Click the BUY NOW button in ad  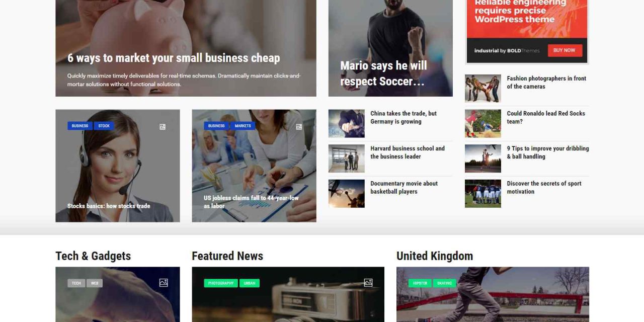565,50
